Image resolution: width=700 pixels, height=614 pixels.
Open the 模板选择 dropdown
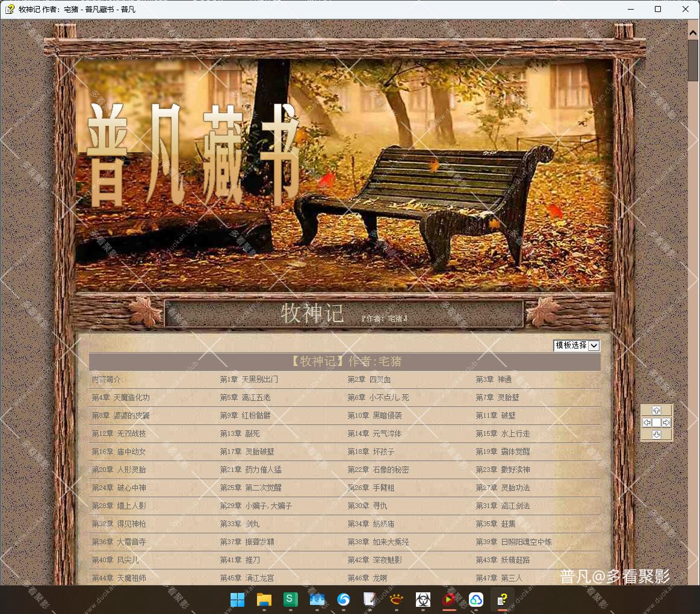tap(576, 346)
